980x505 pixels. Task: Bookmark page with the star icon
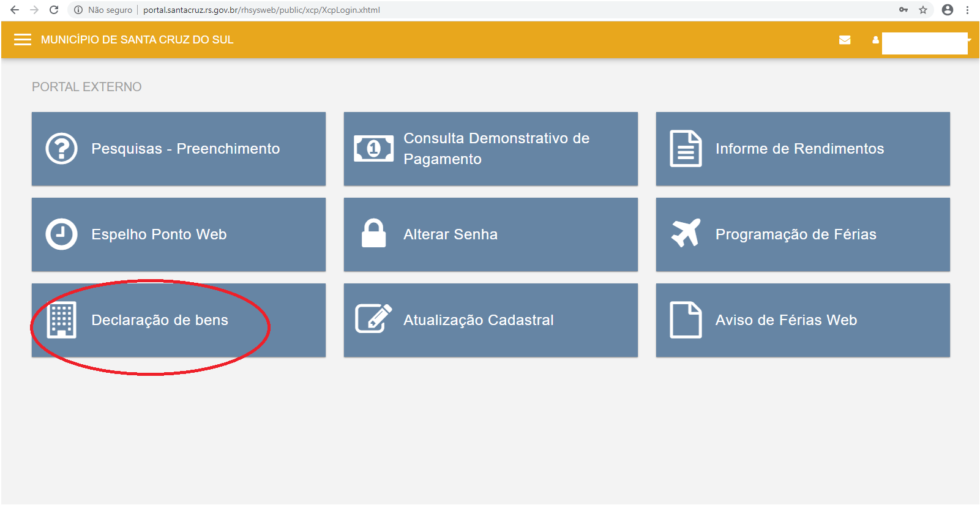(x=923, y=10)
